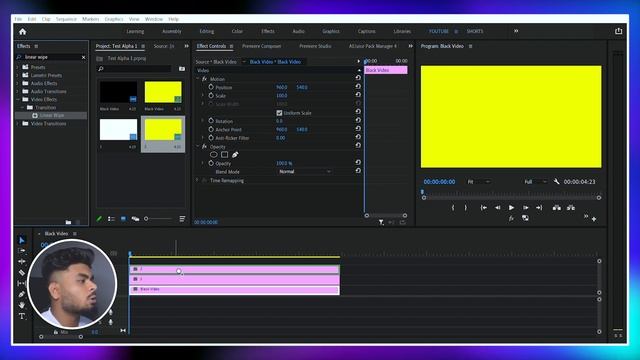The width and height of the screenshot is (640, 360).
Task: Create 4-point polygon mask under Opacity
Action: [224, 155]
